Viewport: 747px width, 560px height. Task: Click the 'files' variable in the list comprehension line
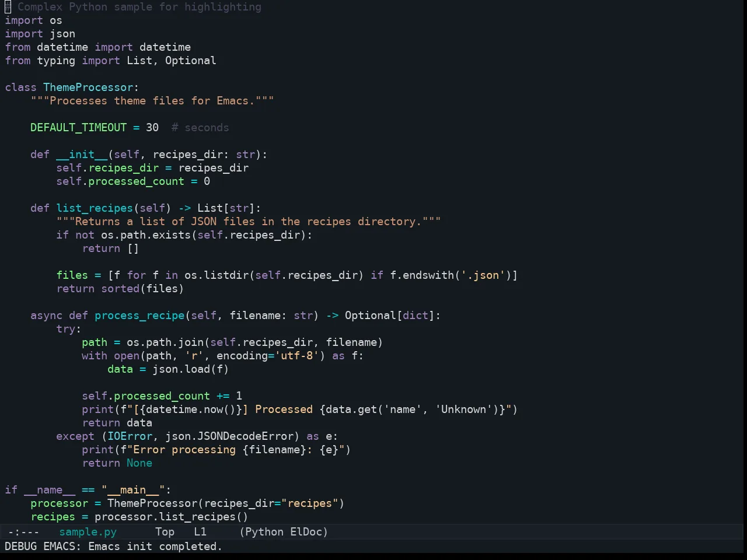click(72, 275)
